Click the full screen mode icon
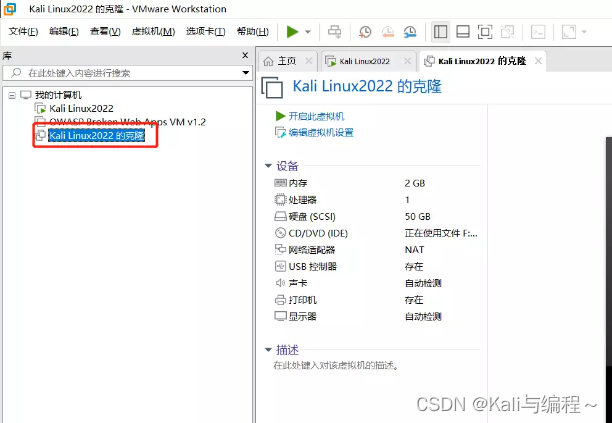Viewport: 612px width, 423px height. (485, 32)
